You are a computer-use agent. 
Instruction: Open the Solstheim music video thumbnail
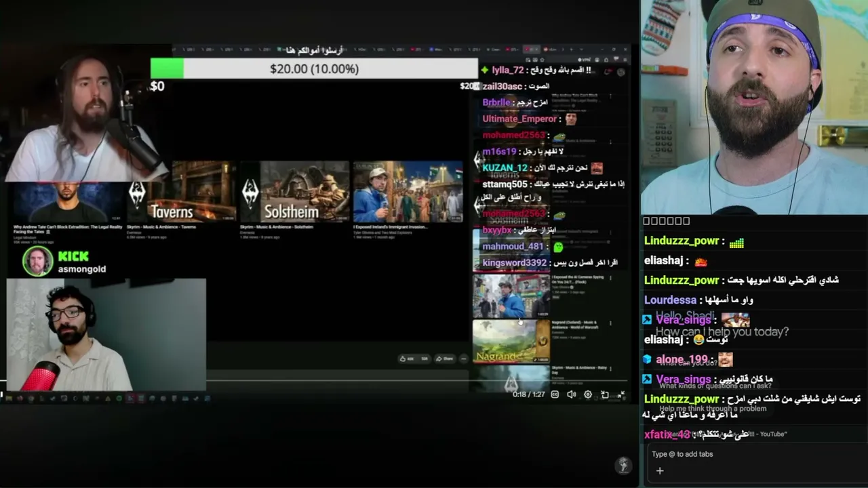294,191
